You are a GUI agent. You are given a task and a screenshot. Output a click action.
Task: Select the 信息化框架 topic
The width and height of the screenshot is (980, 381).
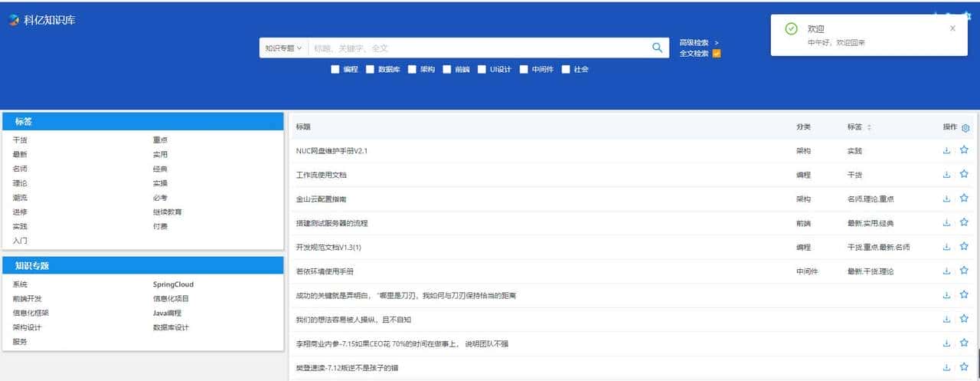31,313
